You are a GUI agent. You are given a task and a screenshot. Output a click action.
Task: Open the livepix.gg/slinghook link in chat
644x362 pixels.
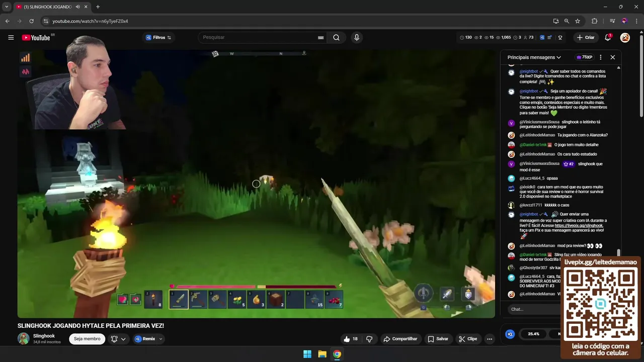click(x=579, y=225)
